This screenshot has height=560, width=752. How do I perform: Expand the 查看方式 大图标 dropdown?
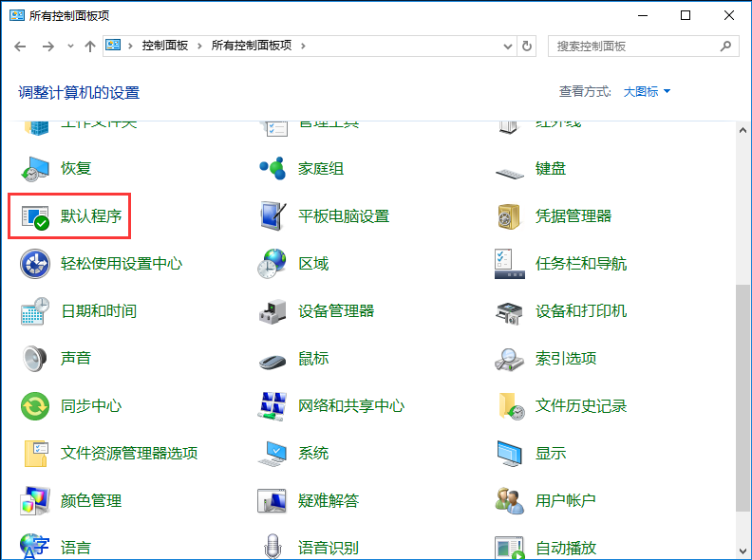[647, 91]
